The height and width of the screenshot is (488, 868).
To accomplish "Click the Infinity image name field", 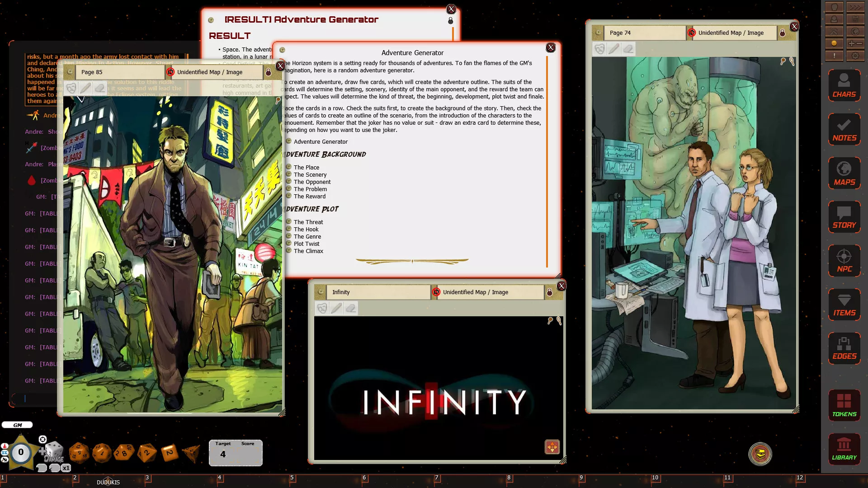I will pyautogui.click(x=379, y=292).
